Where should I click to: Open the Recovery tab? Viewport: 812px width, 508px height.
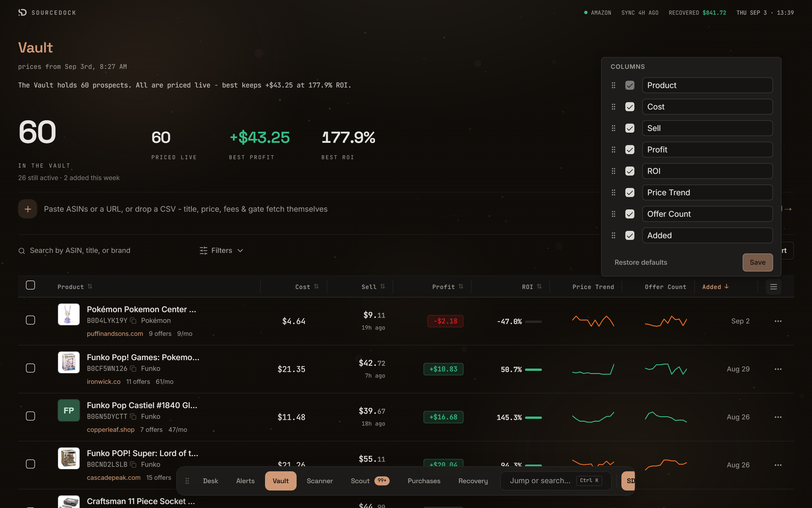(473, 481)
